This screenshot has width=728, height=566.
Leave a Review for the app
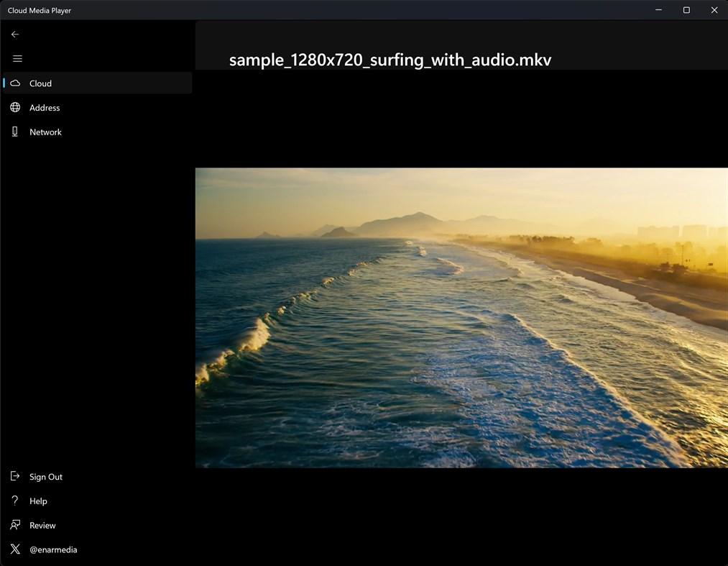[x=43, y=525]
